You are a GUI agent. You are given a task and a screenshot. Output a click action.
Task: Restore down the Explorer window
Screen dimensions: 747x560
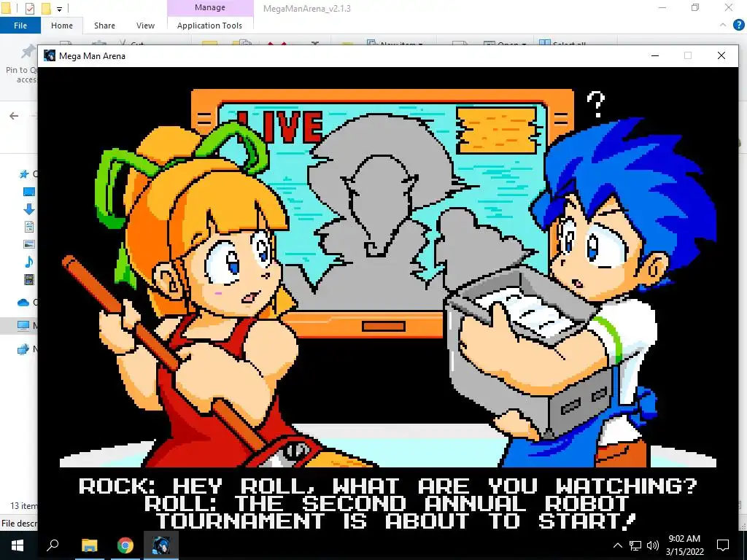tap(695, 7)
